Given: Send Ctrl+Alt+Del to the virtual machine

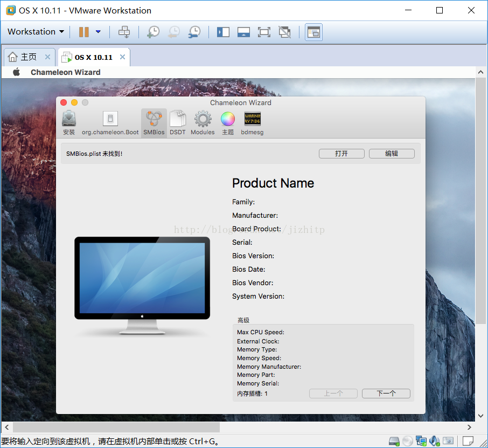Looking at the screenshot, I should tap(124, 32).
